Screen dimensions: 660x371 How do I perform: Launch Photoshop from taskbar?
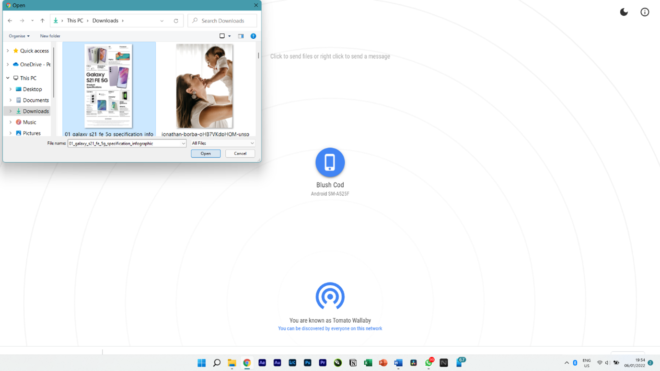tap(308, 363)
